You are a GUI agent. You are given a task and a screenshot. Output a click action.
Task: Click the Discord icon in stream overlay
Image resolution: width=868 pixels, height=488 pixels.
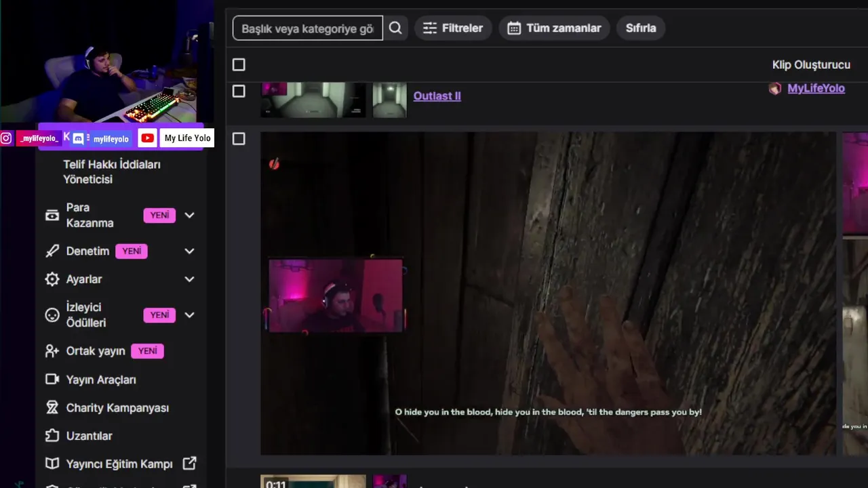[78, 138]
